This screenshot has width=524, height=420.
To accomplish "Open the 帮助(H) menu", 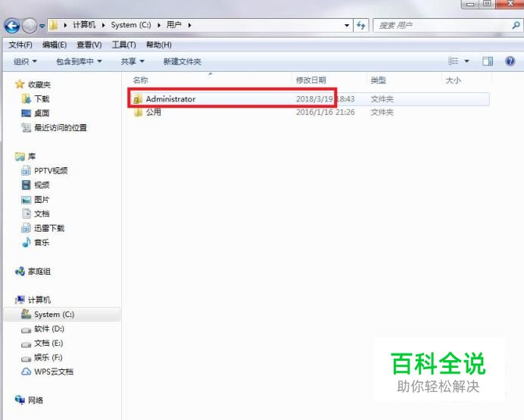I will pyautogui.click(x=159, y=45).
